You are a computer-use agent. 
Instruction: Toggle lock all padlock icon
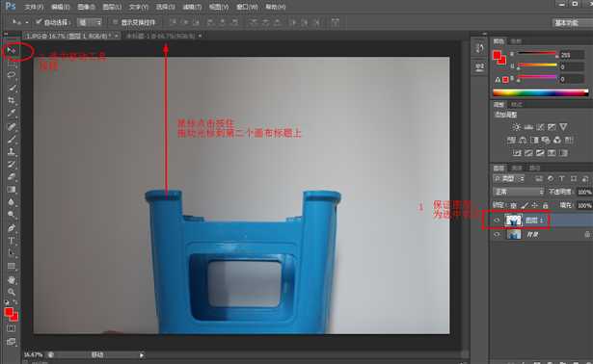click(546, 205)
